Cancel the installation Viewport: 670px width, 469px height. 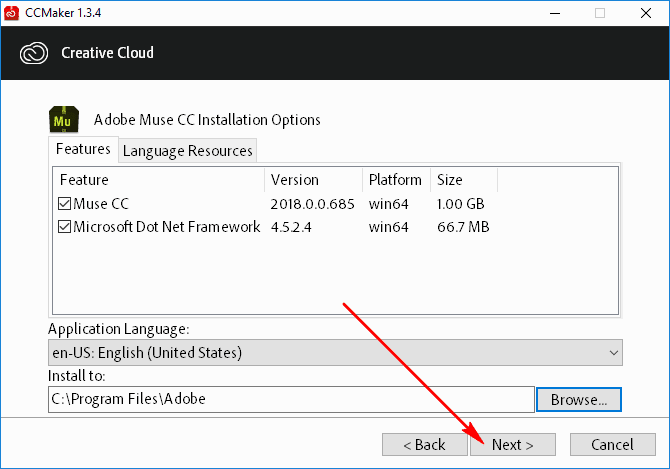click(x=612, y=445)
